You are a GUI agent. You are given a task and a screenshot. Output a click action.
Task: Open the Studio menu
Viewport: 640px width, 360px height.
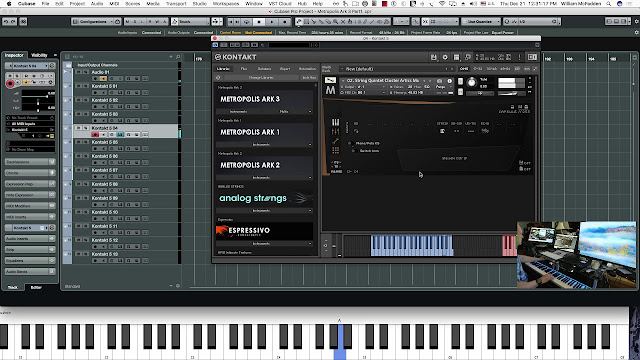point(200,3)
